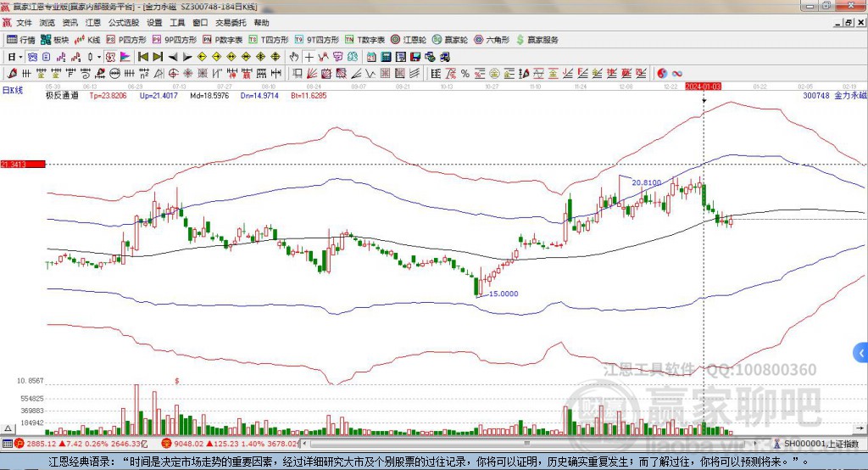Select the percent sign retracement tool
The height and width of the screenshot is (470, 868).
pos(465,73)
